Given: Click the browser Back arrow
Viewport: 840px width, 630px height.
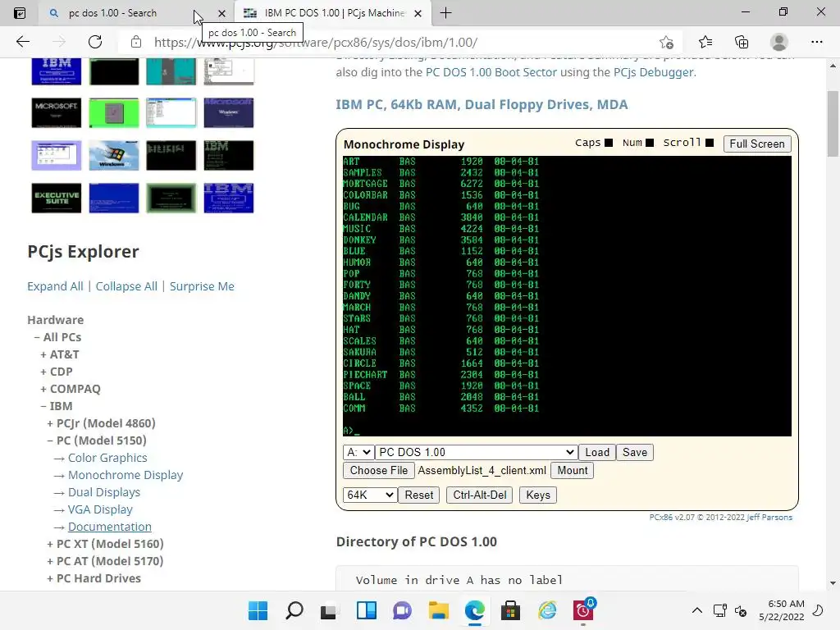Looking at the screenshot, I should coord(22,42).
